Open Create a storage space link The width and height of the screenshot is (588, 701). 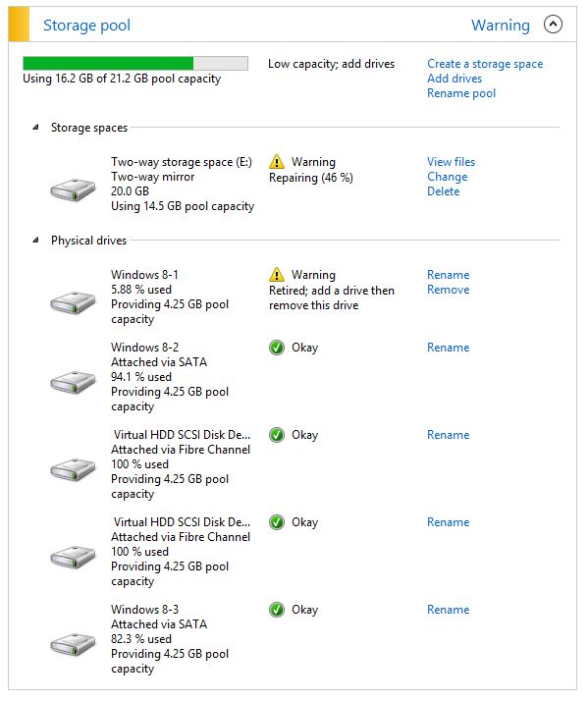point(485,64)
